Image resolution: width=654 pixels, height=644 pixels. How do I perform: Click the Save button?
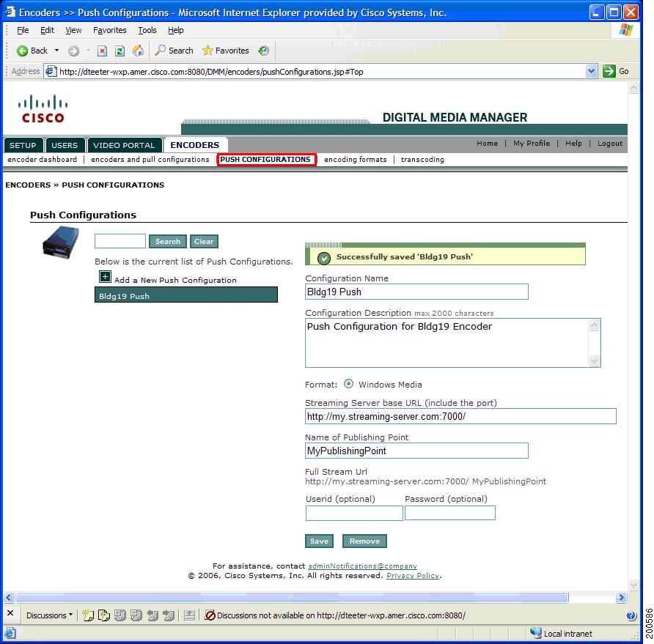[x=319, y=541]
